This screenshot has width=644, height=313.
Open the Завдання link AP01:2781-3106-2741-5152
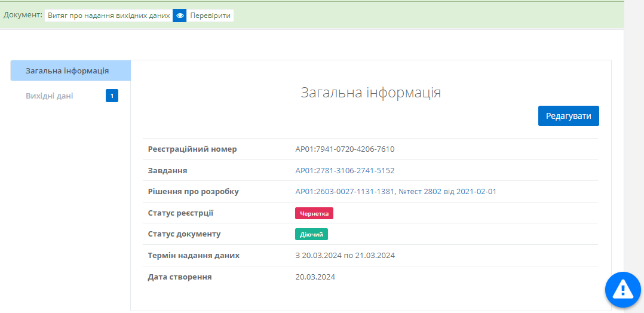[x=345, y=170]
